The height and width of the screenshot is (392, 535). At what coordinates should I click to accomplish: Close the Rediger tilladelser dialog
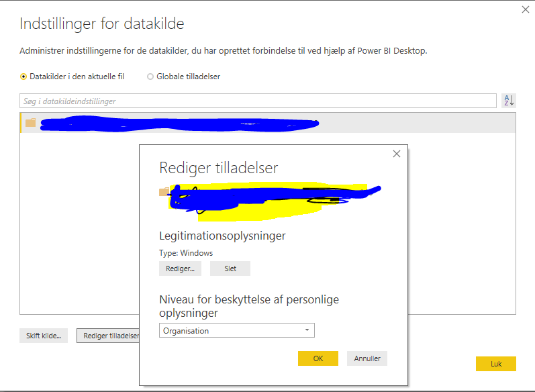(397, 154)
